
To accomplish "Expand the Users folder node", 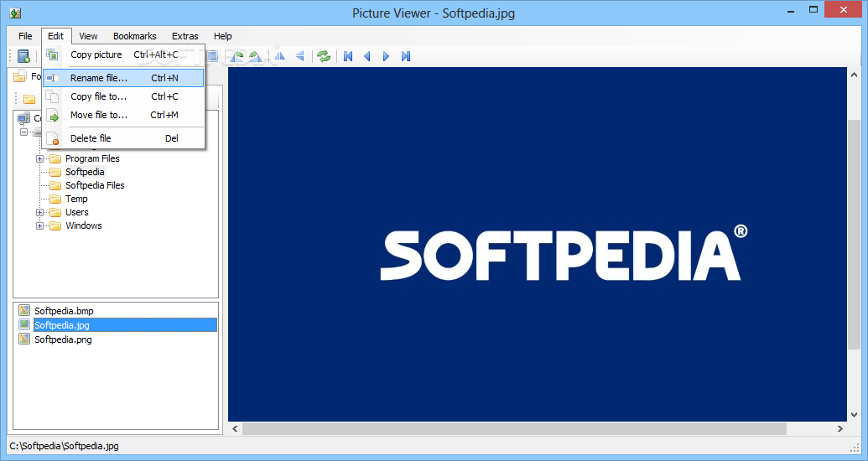I will click(x=40, y=213).
